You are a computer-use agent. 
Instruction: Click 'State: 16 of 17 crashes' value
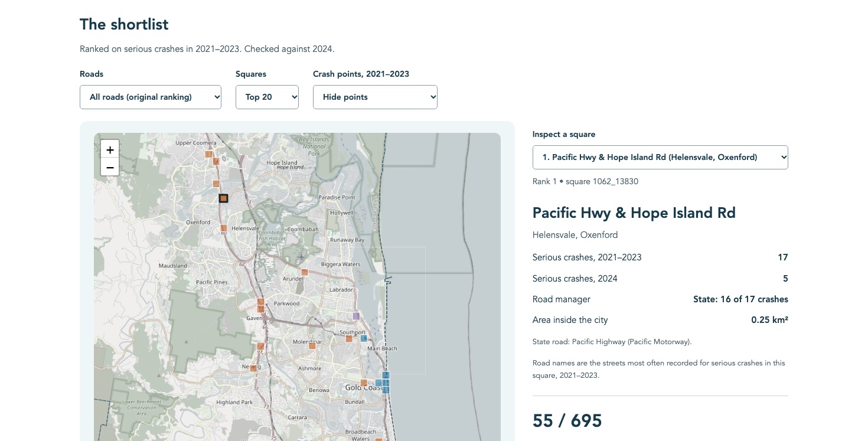[740, 299]
